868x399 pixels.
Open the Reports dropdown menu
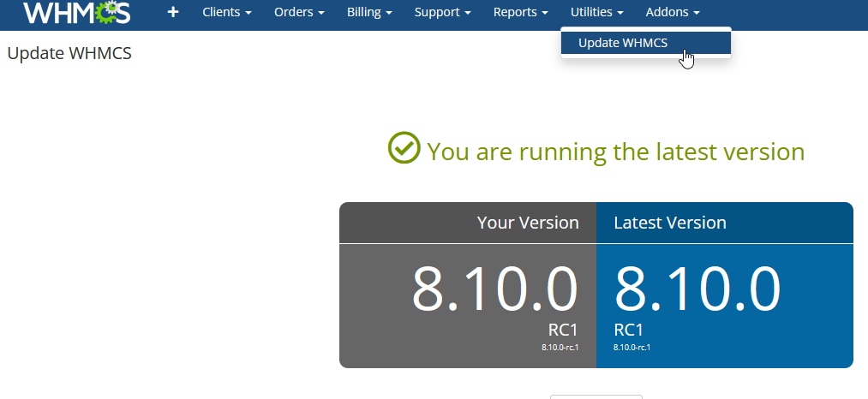pyautogui.click(x=521, y=12)
